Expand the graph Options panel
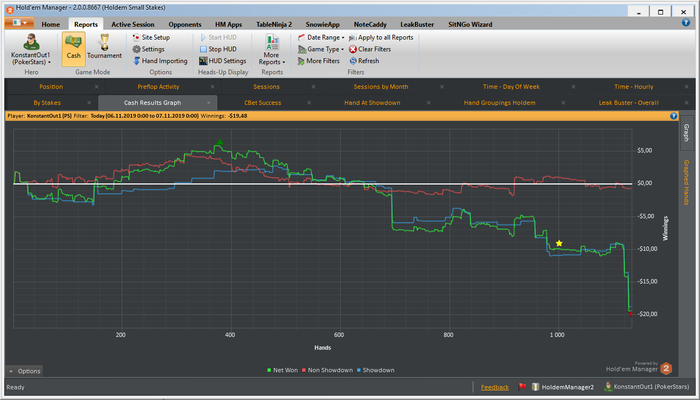The width and height of the screenshot is (700, 400). (x=25, y=371)
